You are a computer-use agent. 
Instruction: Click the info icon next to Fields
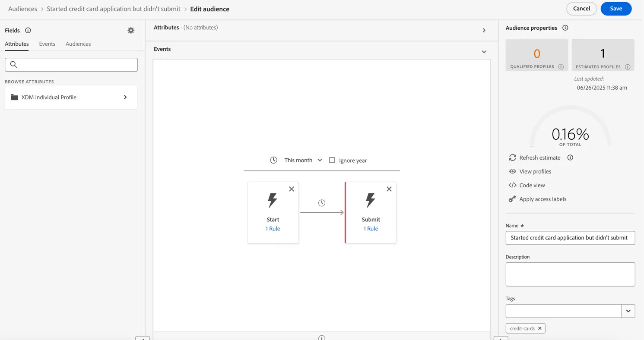[28, 30]
